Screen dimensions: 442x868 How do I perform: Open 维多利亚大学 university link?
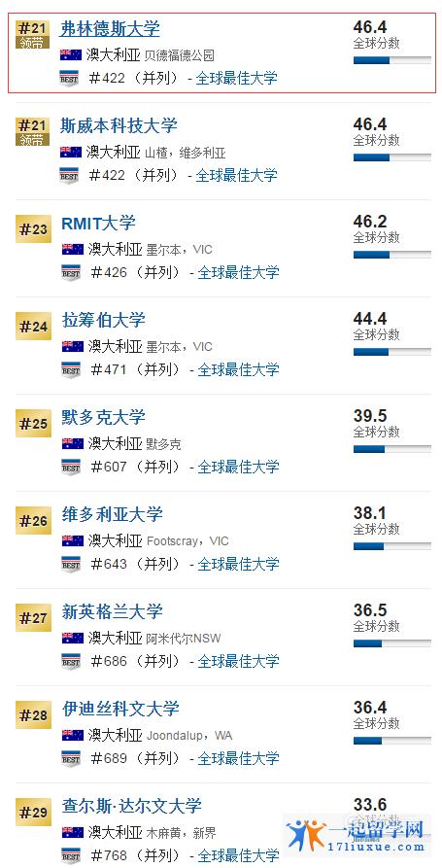coord(113,514)
